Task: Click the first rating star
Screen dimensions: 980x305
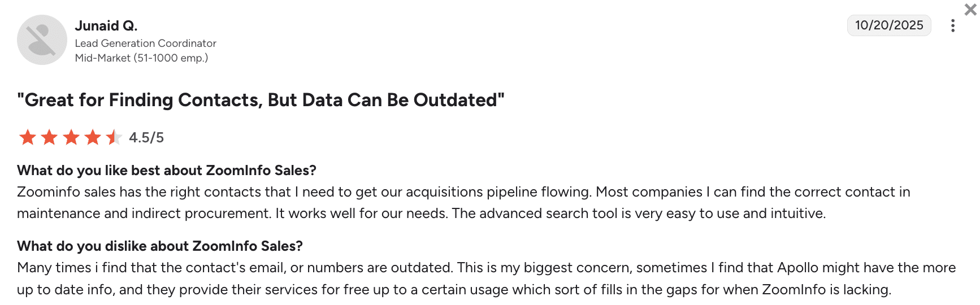Action: [x=28, y=137]
